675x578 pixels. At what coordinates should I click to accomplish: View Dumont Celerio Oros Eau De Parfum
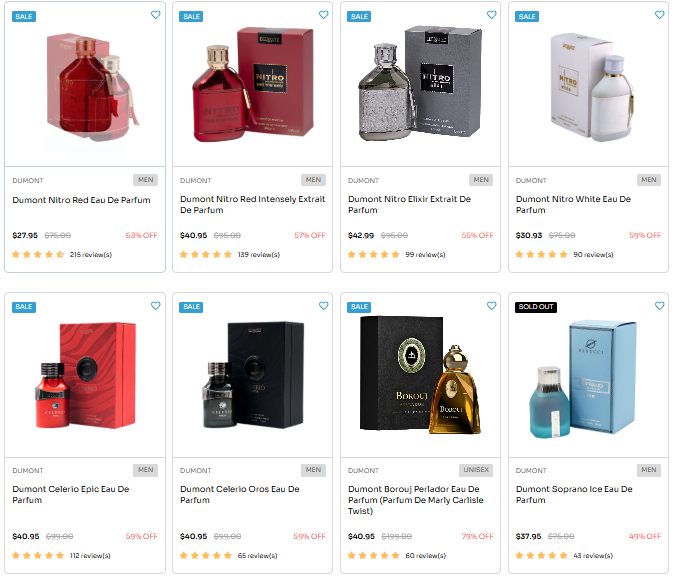click(x=239, y=495)
